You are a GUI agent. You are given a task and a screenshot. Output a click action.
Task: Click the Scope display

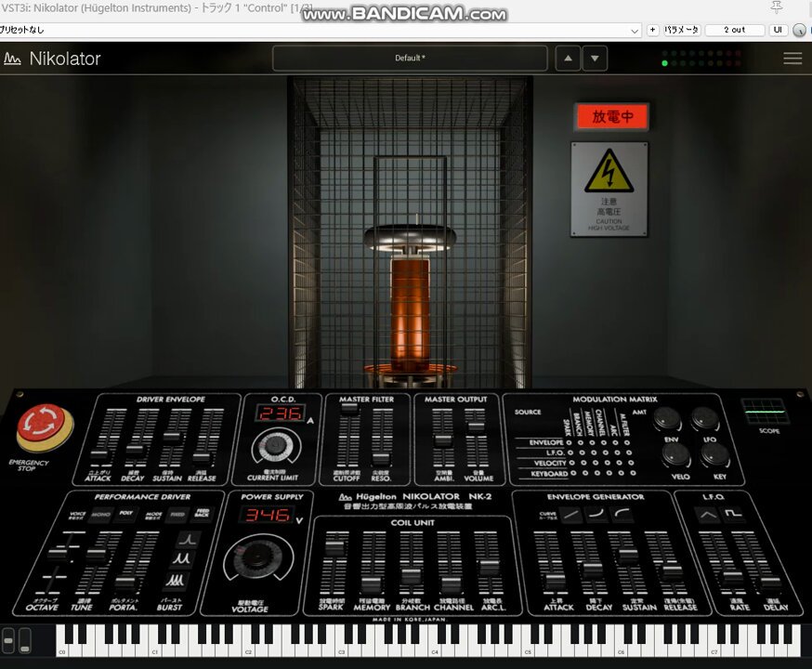765,412
